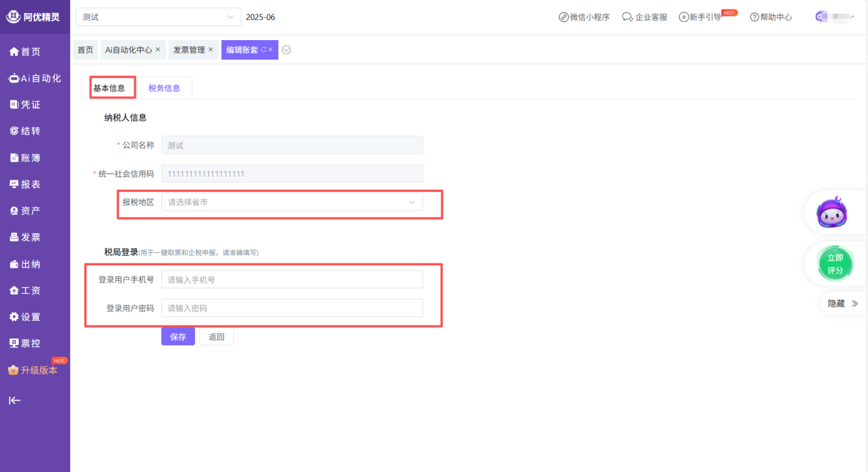
Task: Open the Ai自动化 sidebar menu
Action: click(x=34, y=78)
